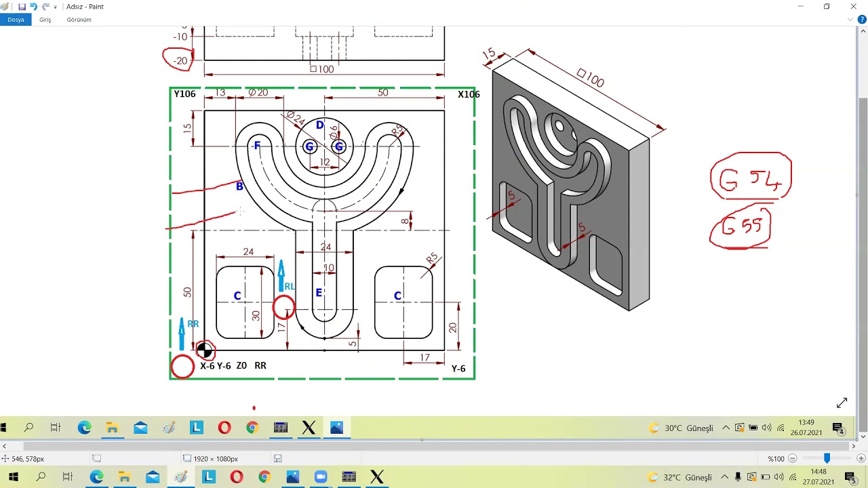
Task: Open Google Chrome from the bottom taskbar
Action: 264,477
